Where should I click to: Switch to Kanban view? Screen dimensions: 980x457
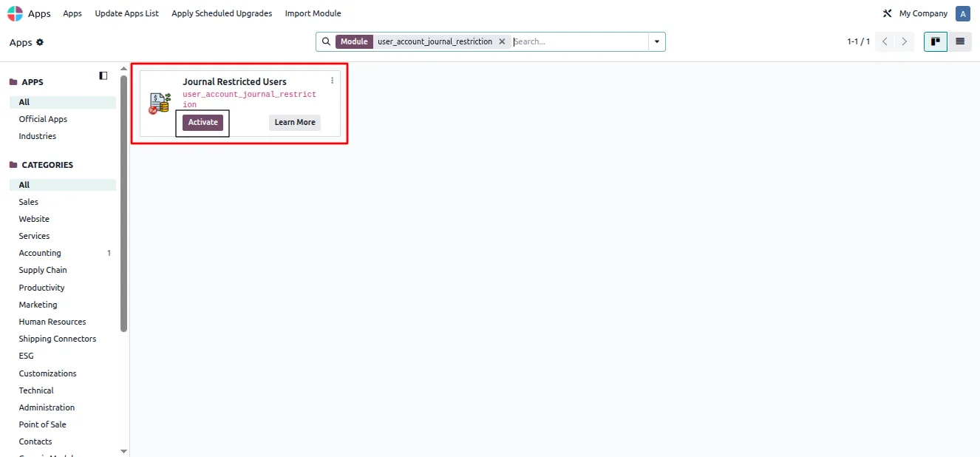(x=936, y=41)
